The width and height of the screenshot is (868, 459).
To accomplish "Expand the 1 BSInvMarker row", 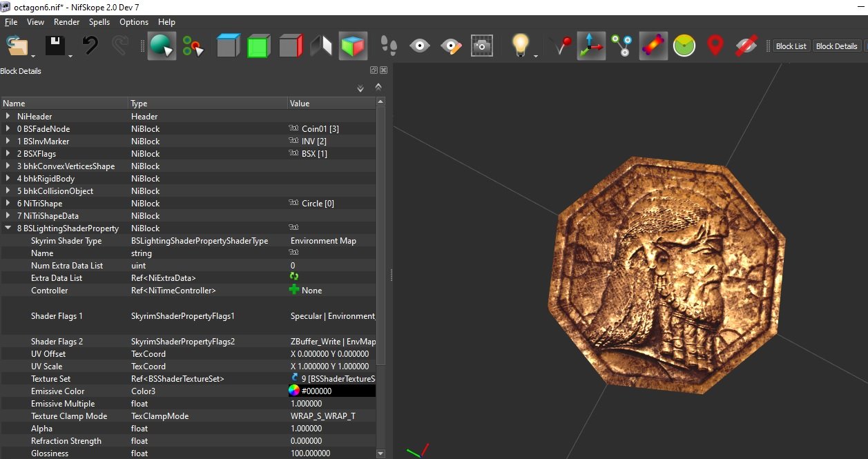I will click(x=8, y=141).
